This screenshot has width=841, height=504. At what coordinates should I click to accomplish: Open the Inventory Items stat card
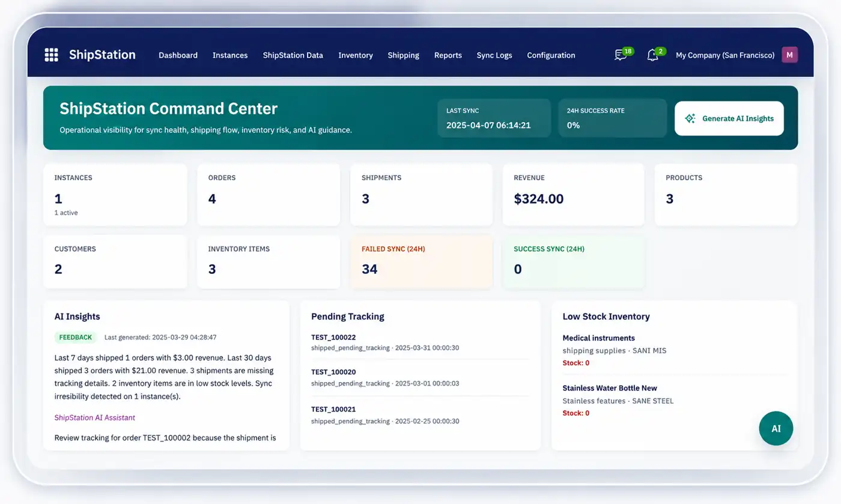(269, 261)
